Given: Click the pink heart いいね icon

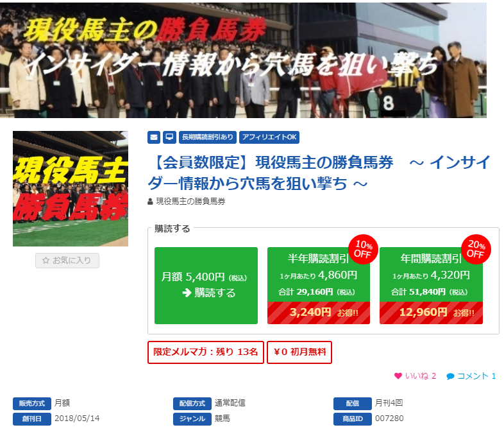Looking at the screenshot, I should pyautogui.click(x=398, y=376).
